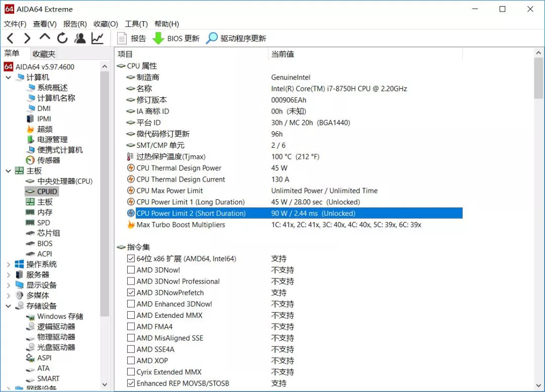Check the AMD 3DNow! checkbox

[x=130, y=270]
